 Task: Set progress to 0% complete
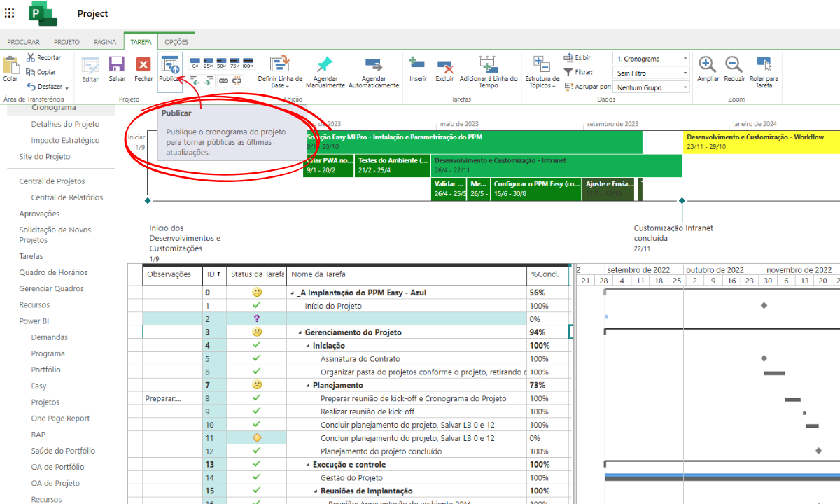pos(195,63)
